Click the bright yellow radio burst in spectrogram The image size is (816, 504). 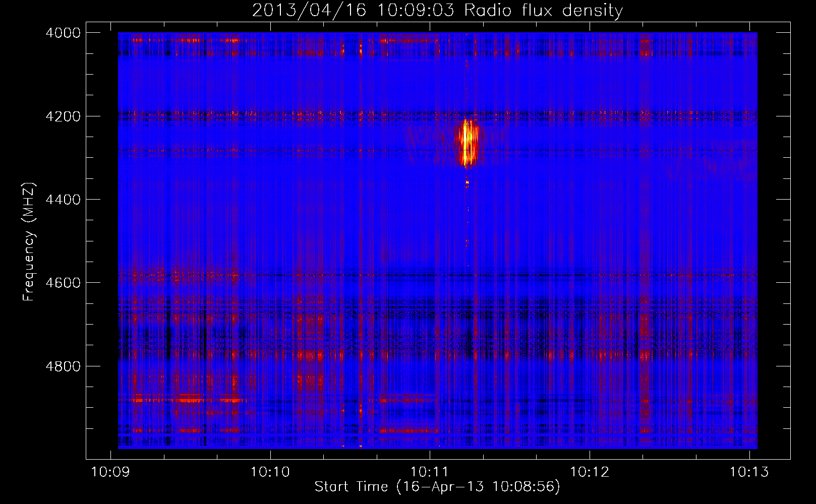[468, 143]
